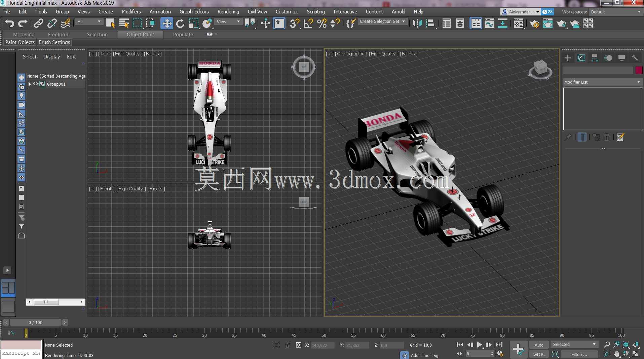Open scene explorer Display menu
Viewport: 644px width, 359px height.
51,56
